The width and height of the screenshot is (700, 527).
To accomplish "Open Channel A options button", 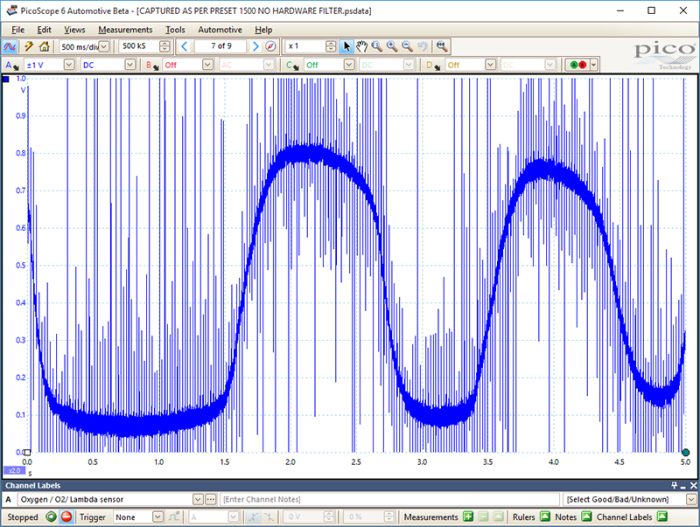I will tap(12, 65).
